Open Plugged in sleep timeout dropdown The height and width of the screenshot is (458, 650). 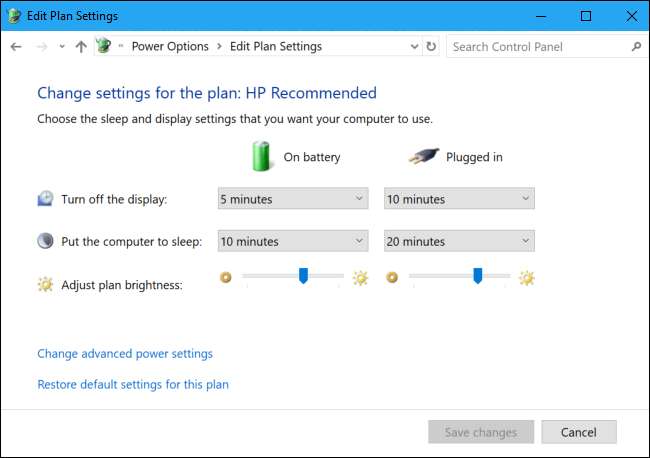(x=459, y=241)
